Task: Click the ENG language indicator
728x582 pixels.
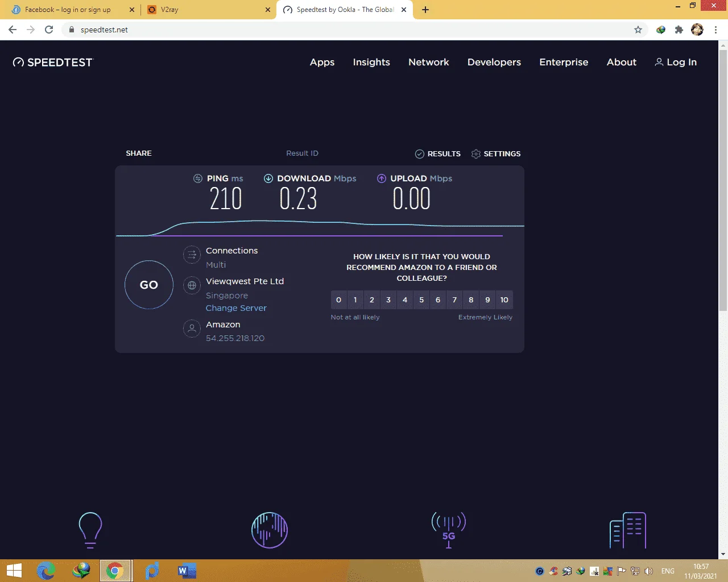Action: click(668, 571)
